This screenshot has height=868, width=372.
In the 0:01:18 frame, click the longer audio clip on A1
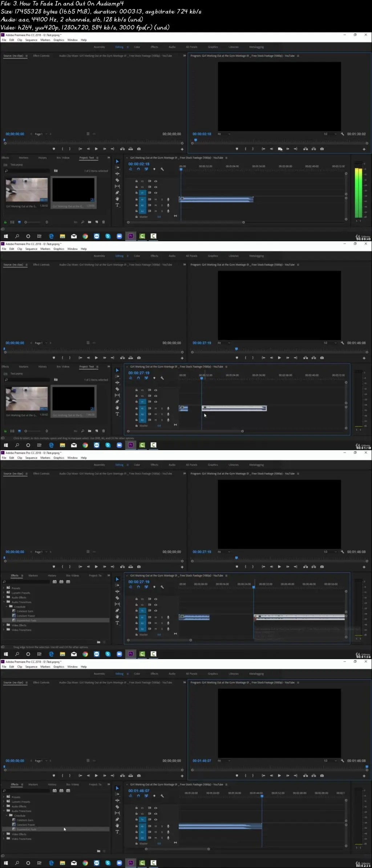click(234, 408)
